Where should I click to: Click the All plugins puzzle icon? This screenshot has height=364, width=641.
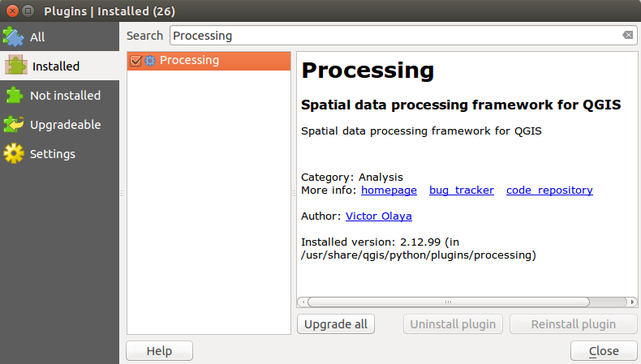point(14,37)
